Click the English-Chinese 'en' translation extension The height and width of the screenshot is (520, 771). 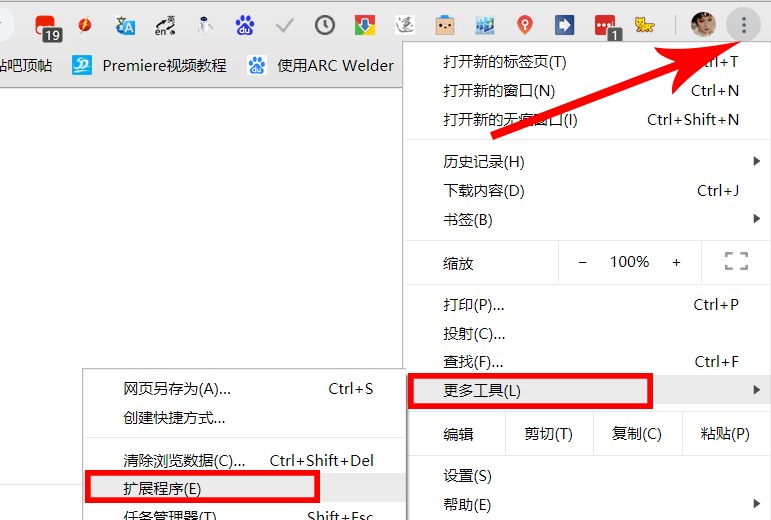tap(165, 26)
